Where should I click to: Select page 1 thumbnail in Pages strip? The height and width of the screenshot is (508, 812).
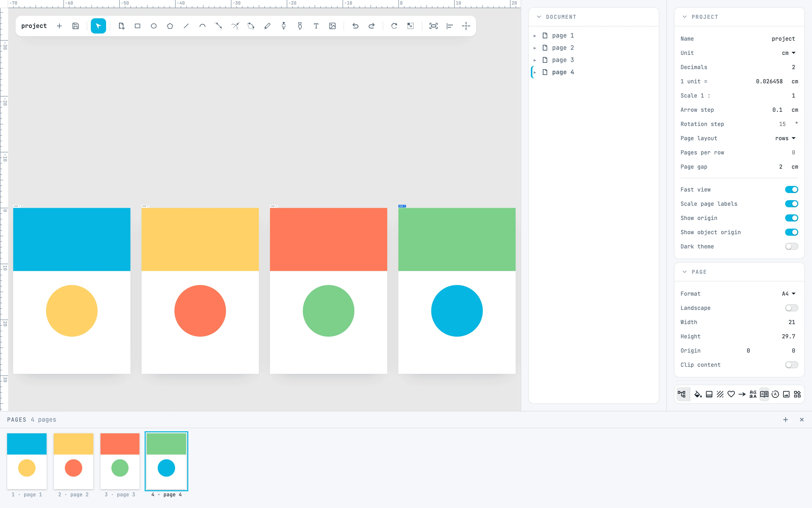[x=27, y=461]
